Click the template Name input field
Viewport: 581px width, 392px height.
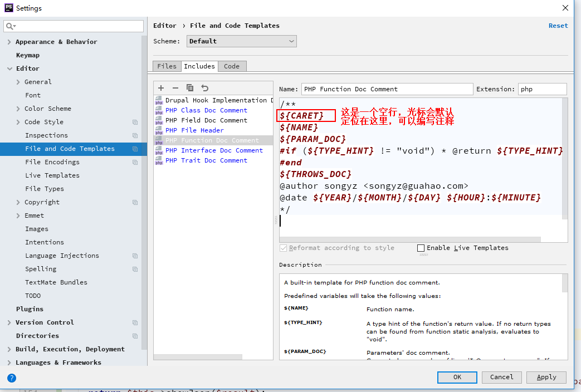[x=387, y=89]
